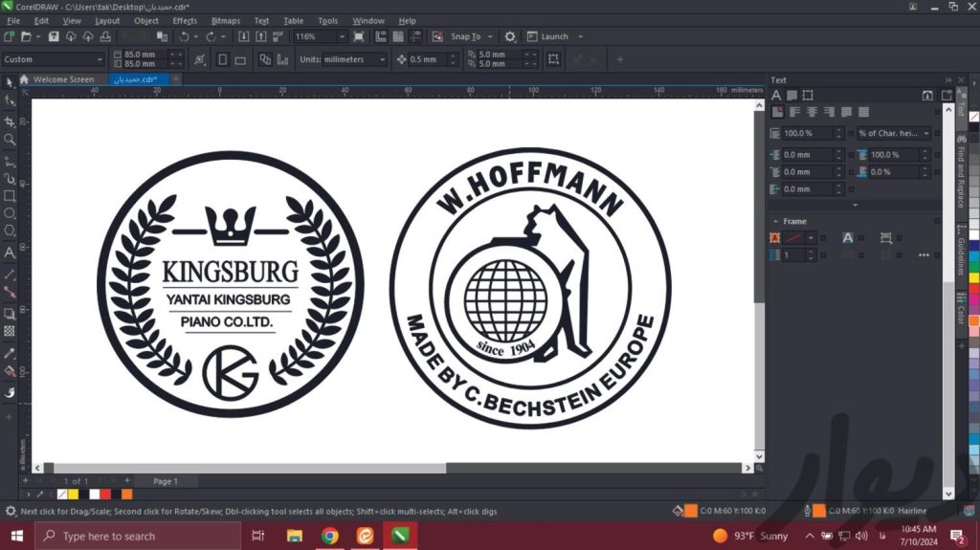
Task: Expand the Snap To dropdown
Action: 490,37
